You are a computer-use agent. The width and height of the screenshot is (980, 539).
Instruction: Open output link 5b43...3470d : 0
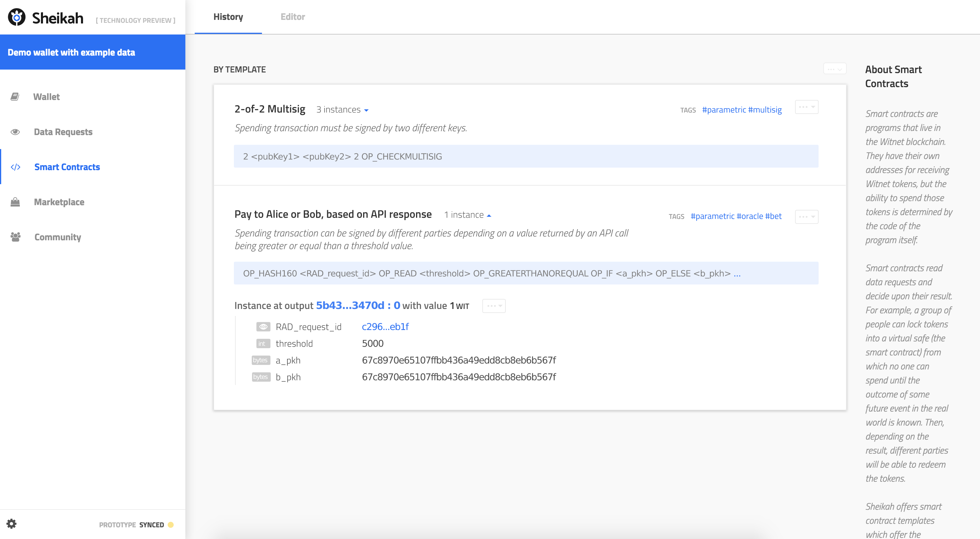click(358, 305)
